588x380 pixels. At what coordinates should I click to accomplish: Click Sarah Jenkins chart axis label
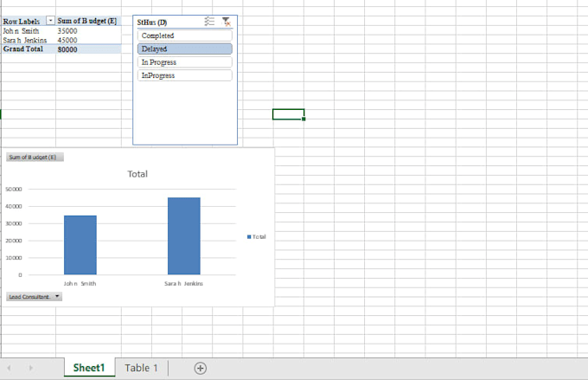click(x=183, y=284)
